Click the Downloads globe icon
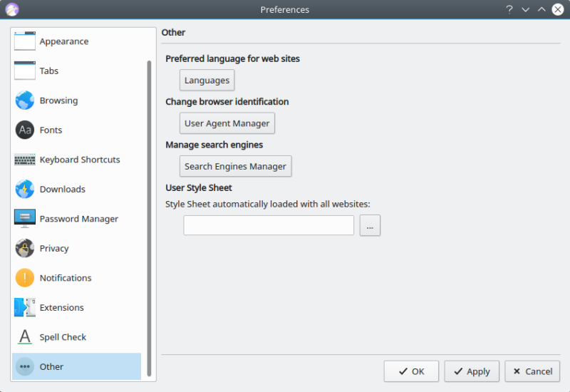Image resolution: width=570 pixels, height=392 pixels. point(25,189)
